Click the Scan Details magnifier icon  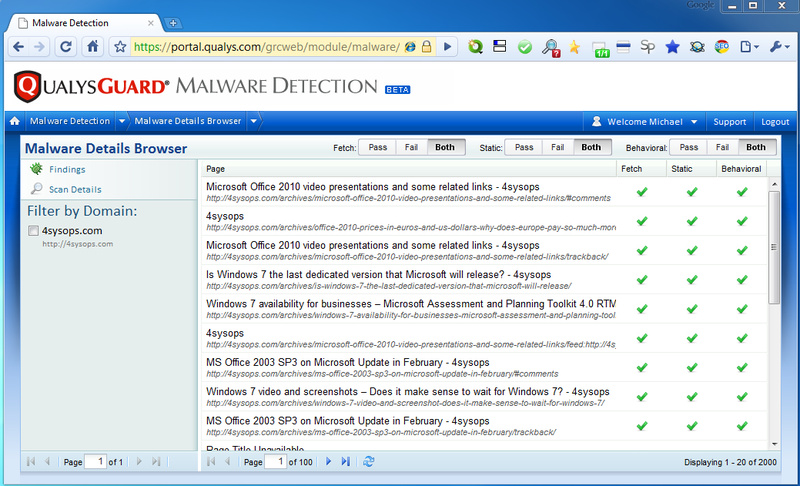pyautogui.click(x=36, y=189)
